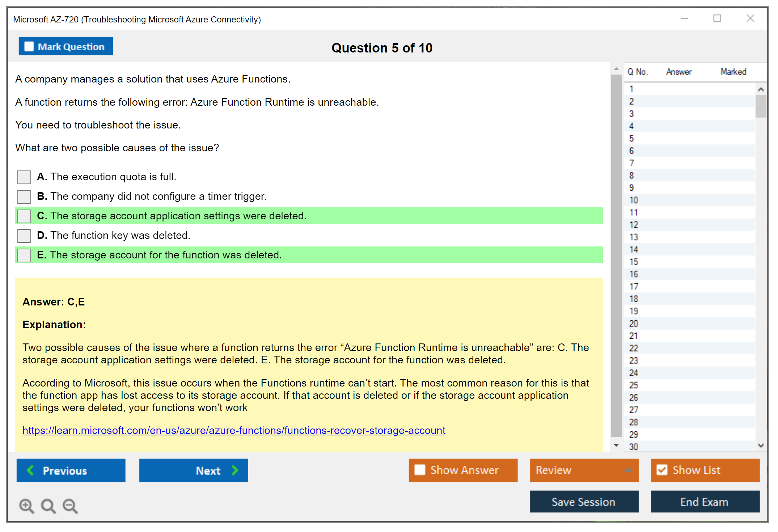The height and width of the screenshot is (532, 778).
Task: Expand the Review dropdown arrow
Action: click(628, 470)
